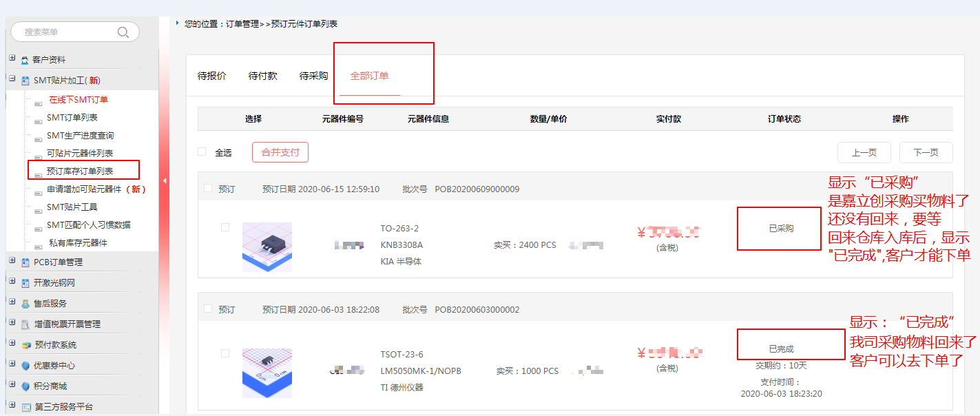980x416 pixels.
Task: Click the 预付款系统 icon
Action: pyautogui.click(x=26, y=345)
